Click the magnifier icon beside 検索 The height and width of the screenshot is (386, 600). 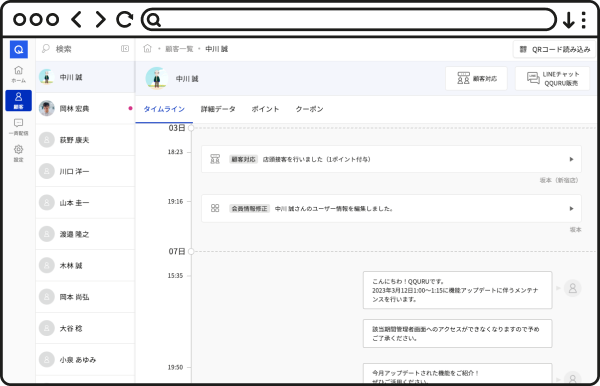[x=46, y=49]
